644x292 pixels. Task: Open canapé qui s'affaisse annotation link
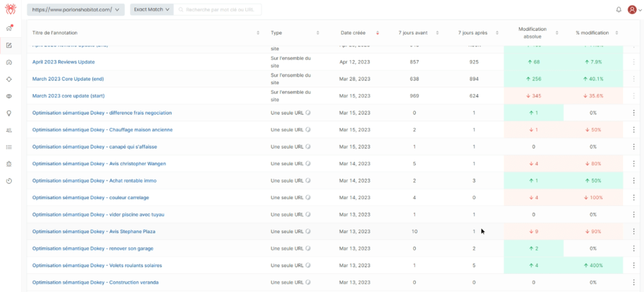coord(94,146)
